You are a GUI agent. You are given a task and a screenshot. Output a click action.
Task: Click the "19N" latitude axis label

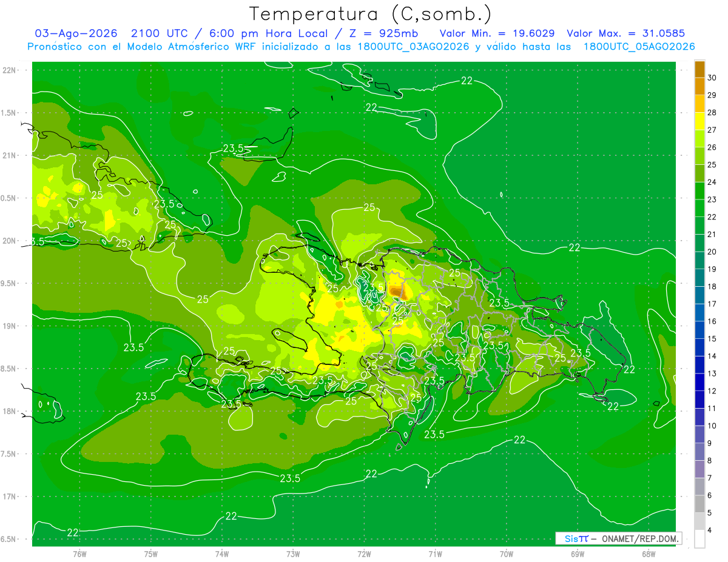[8, 326]
